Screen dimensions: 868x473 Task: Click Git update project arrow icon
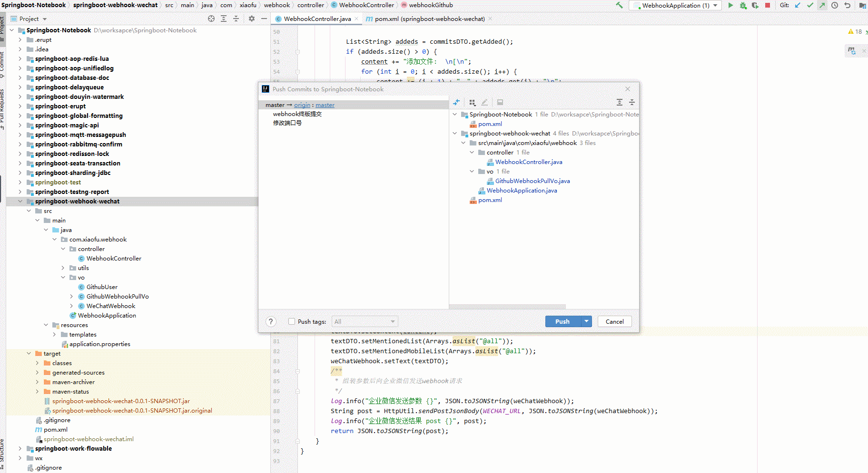coord(798,5)
